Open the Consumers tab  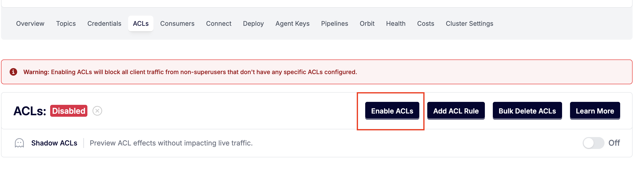pos(177,24)
